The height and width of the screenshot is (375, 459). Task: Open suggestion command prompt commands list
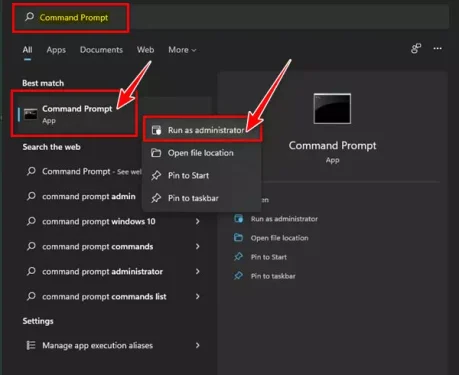(113, 296)
